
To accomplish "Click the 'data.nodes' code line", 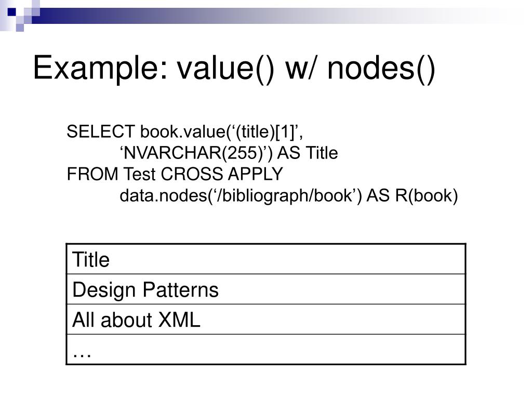I will (x=289, y=196).
